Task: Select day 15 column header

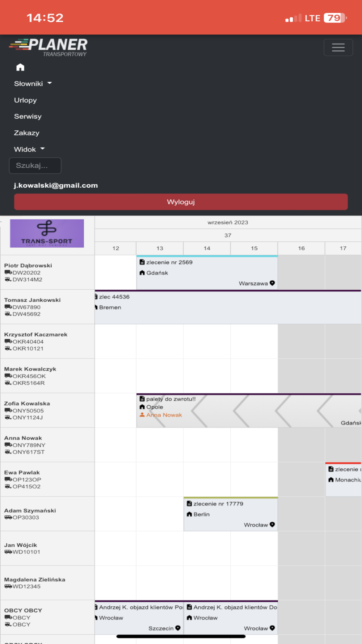Action: pos(254,248)
